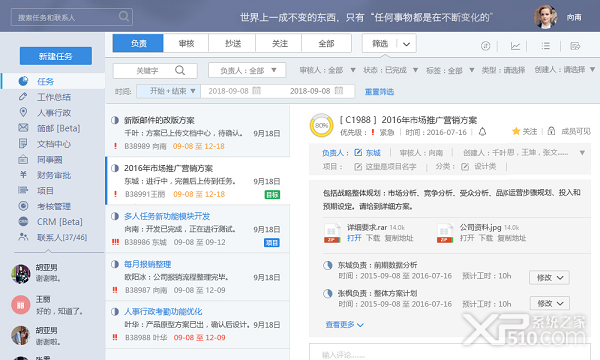Open the chart statistics icon in top toolbar
Screen dimensions: 600x360
point(515,46)
